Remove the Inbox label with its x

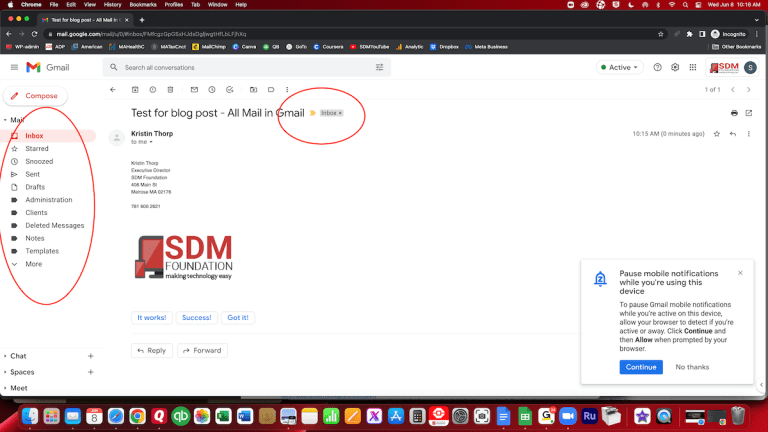coord(340,113)
